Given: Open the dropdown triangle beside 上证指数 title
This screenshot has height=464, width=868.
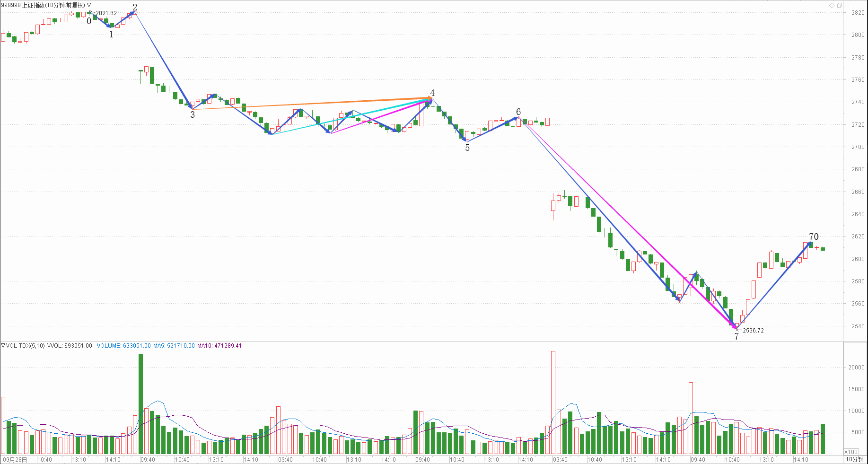Looking at the screenshot, I should coord(89,5).
